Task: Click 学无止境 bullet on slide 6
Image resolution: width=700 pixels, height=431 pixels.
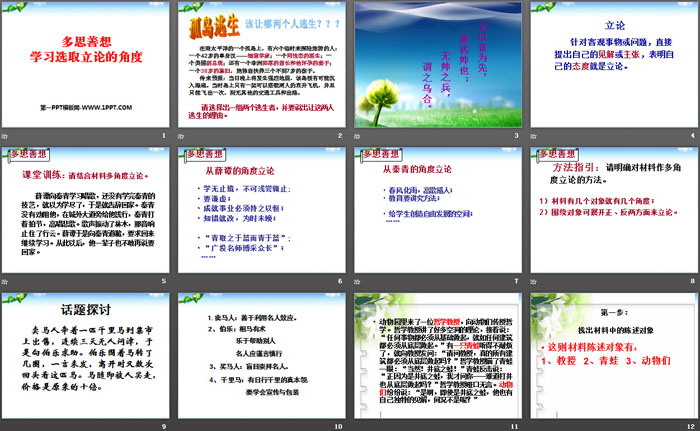Action: click(x=246, y=189)
